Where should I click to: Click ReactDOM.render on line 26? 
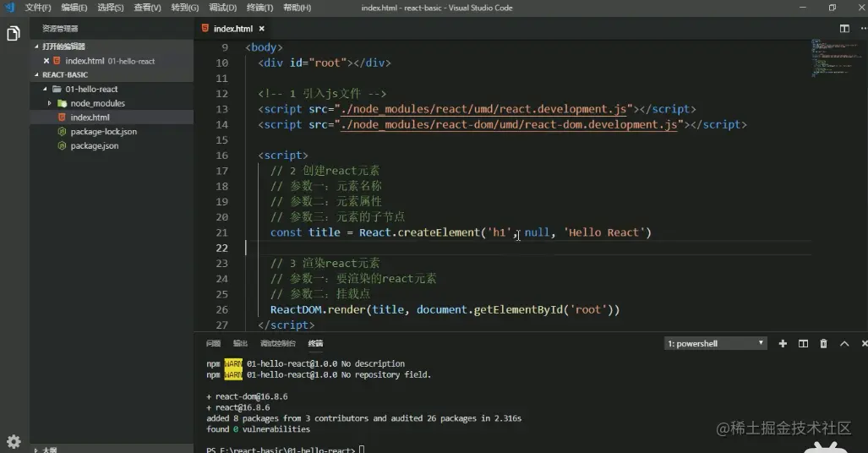318,309
